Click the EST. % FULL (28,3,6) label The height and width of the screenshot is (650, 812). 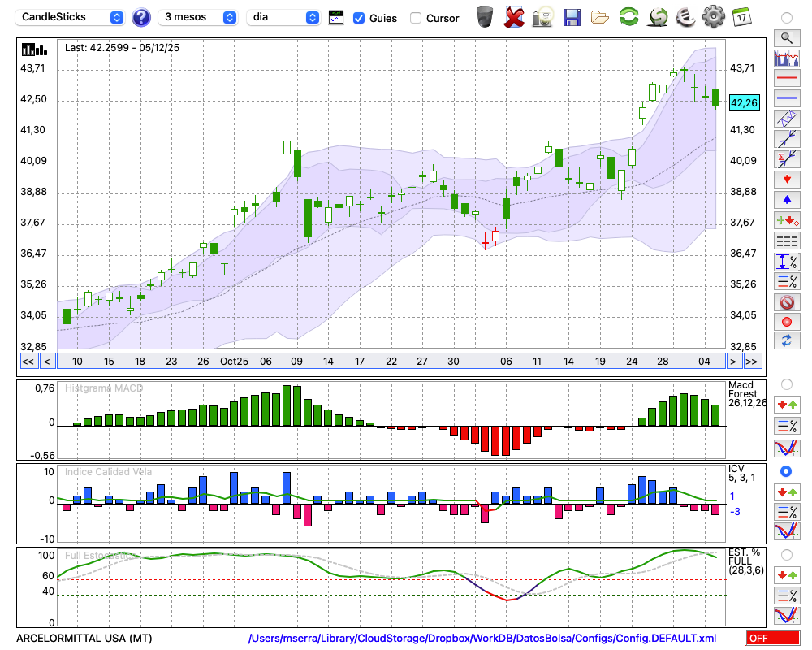[x=745, y=561]
